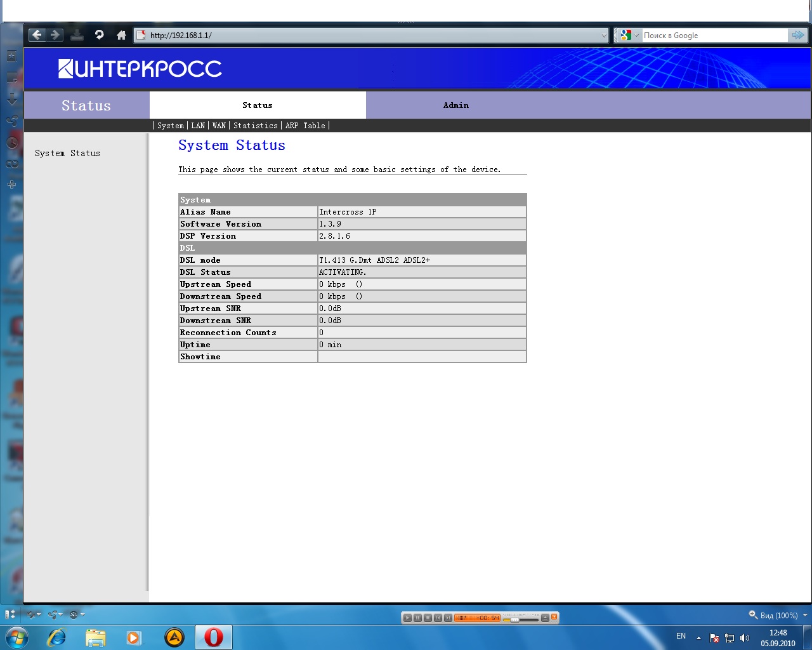This screenshot has width=812, height=650.
Task: Go to the browser home page
Action: (x=121, y=36)
